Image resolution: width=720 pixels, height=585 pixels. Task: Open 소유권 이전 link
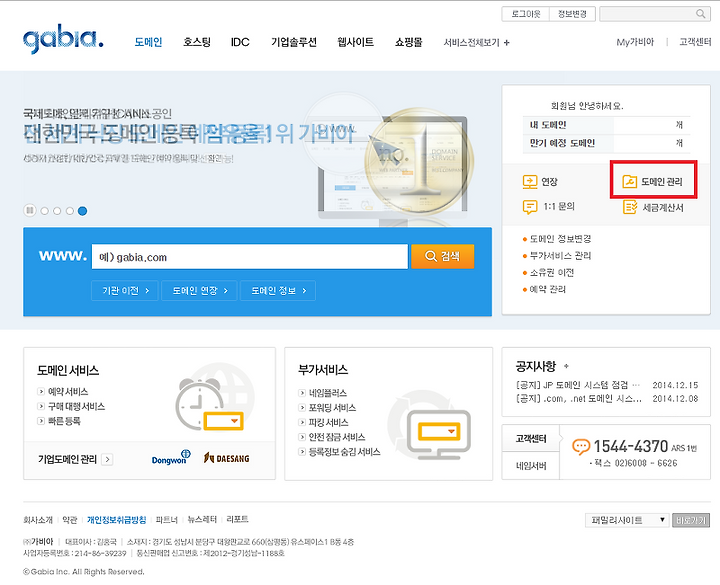coord(552,273)
